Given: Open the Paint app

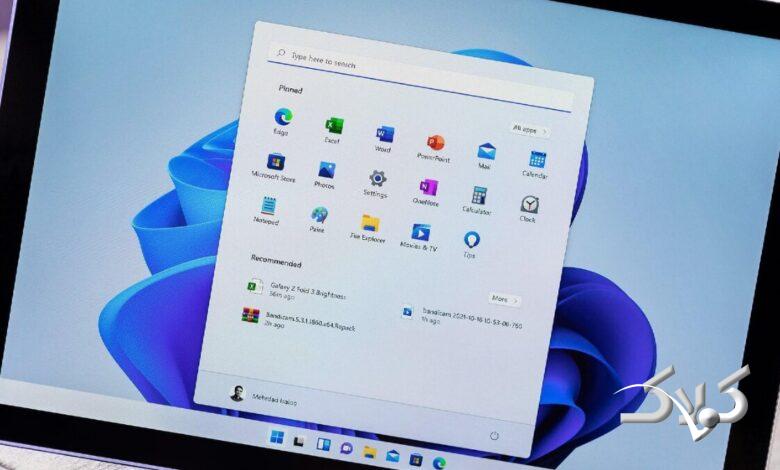Looking at the screenshot, I should [318, 215].
